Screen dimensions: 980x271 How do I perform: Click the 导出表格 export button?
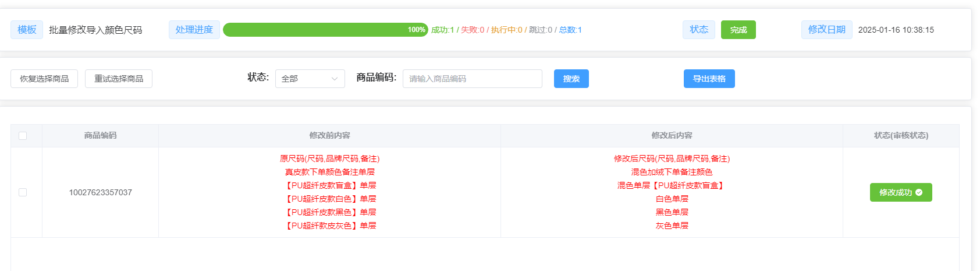(x=709, y=79)
